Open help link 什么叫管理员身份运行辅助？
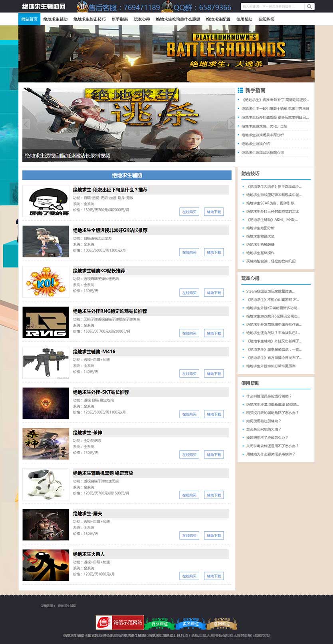The image size is (333, 644). [269, 396]
